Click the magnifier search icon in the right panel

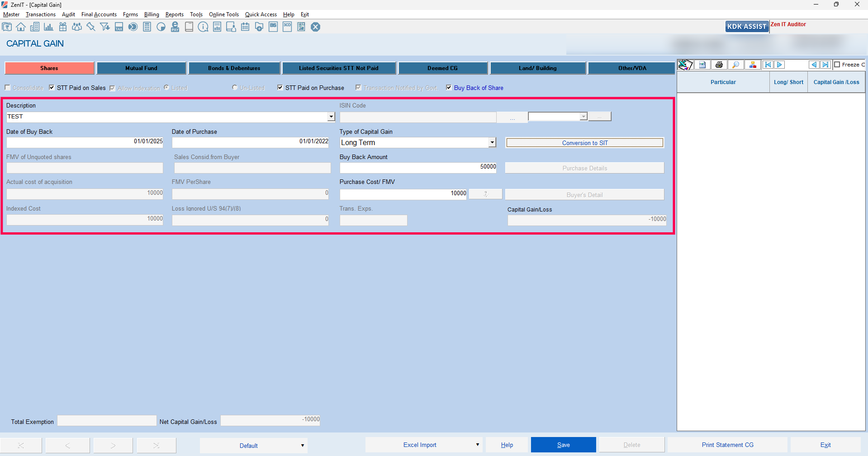coord(735,65)
